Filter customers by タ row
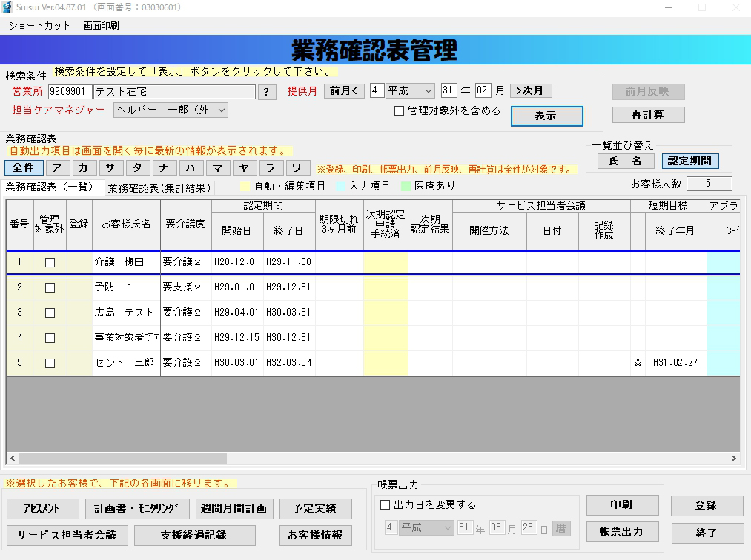The image size is (751, 560). [137, 168]
